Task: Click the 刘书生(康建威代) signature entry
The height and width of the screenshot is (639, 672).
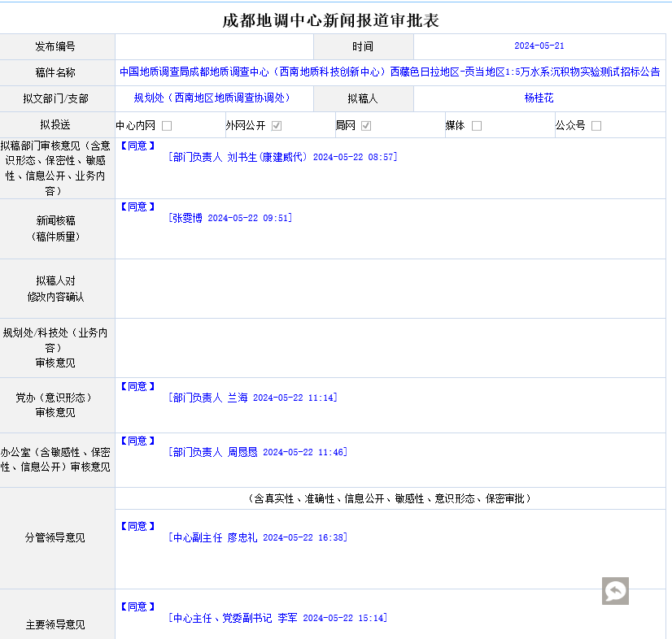Action: pyautogui.click(x=282, y=157)
